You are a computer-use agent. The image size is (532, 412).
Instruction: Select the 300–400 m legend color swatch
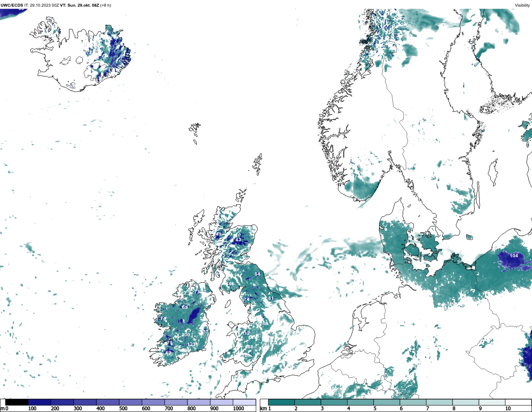85,402
